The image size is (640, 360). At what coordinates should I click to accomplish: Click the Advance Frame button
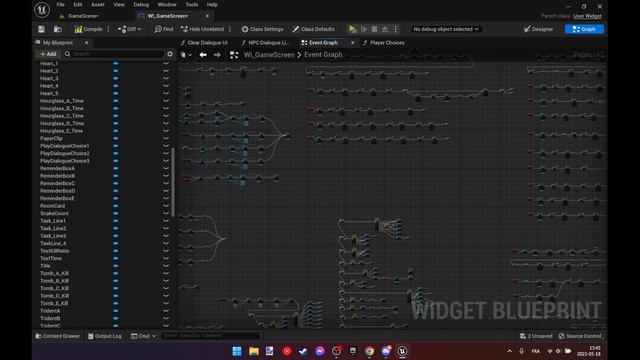coord(364,29)
